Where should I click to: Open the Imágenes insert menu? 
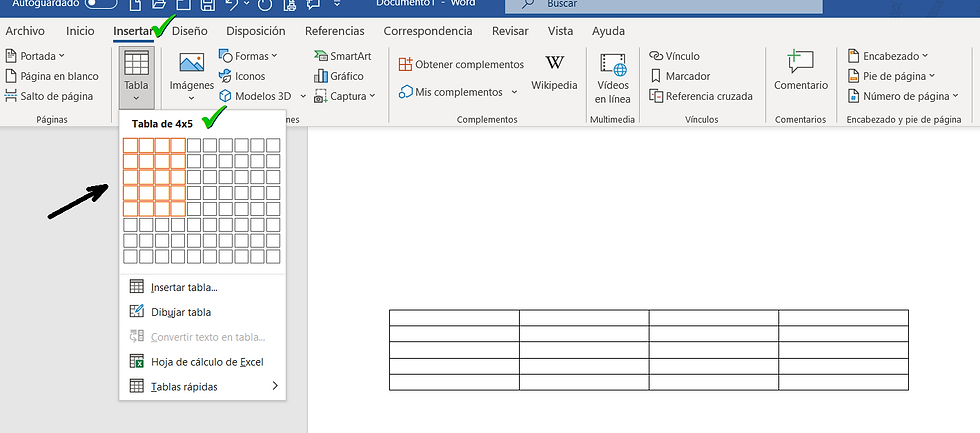(192, 76)
